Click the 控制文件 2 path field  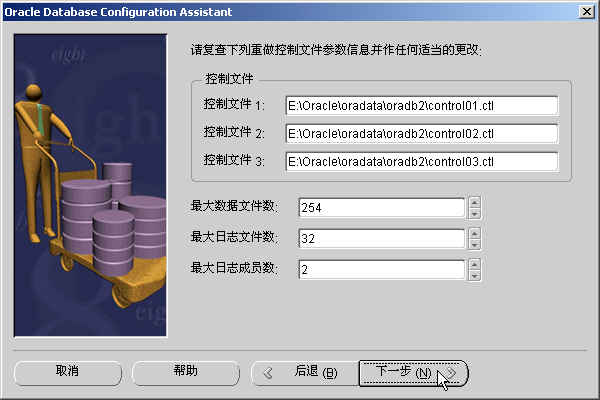point(422,134)
